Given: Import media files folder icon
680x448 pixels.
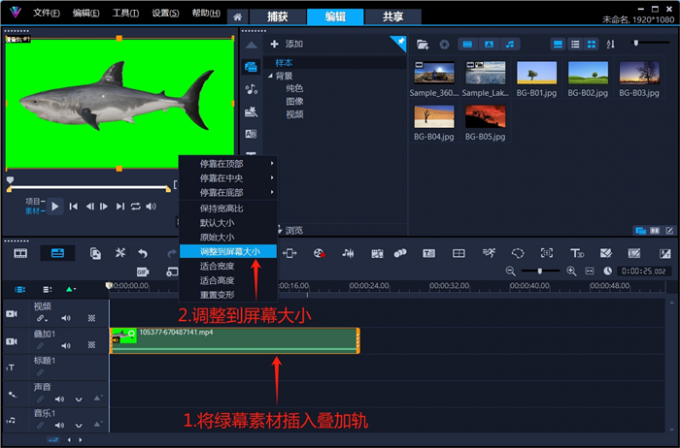Looking at the screenshot, I should [422, 44].
